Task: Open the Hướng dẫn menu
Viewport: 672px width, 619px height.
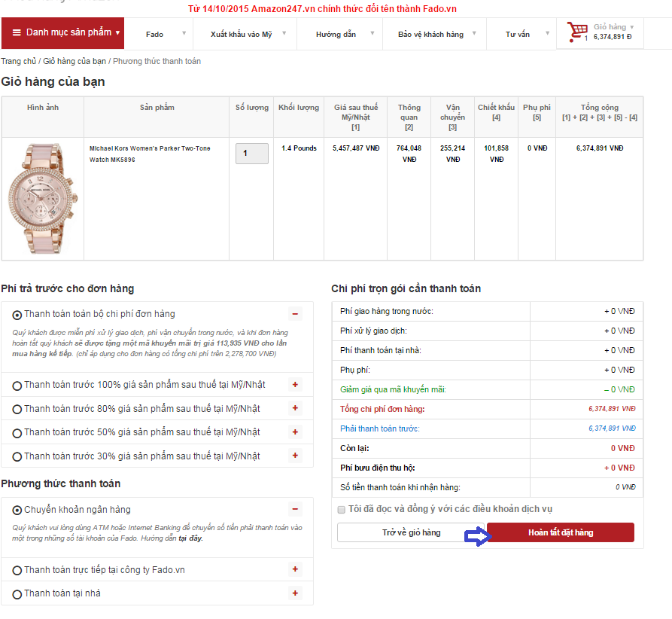Action: 336,35
